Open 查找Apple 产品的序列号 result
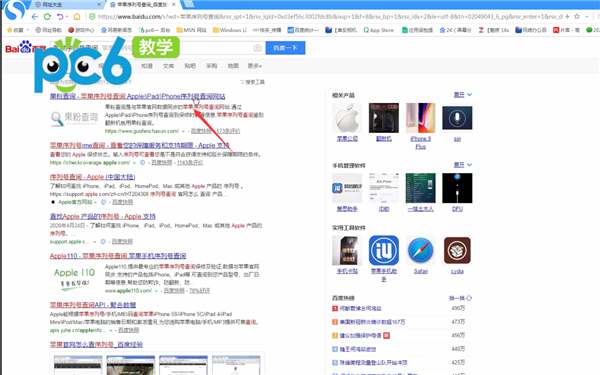This screenshot has width=600, height=375. [x=103, y=216]
